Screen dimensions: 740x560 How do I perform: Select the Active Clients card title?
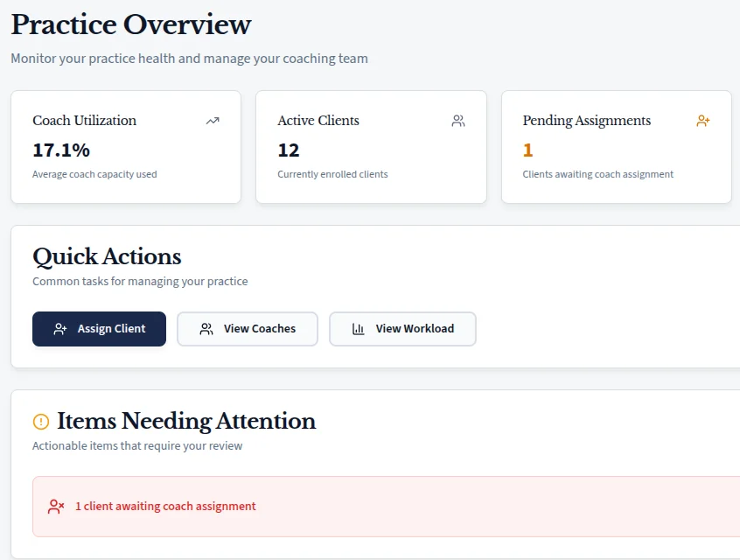click(x=318, y=121)
